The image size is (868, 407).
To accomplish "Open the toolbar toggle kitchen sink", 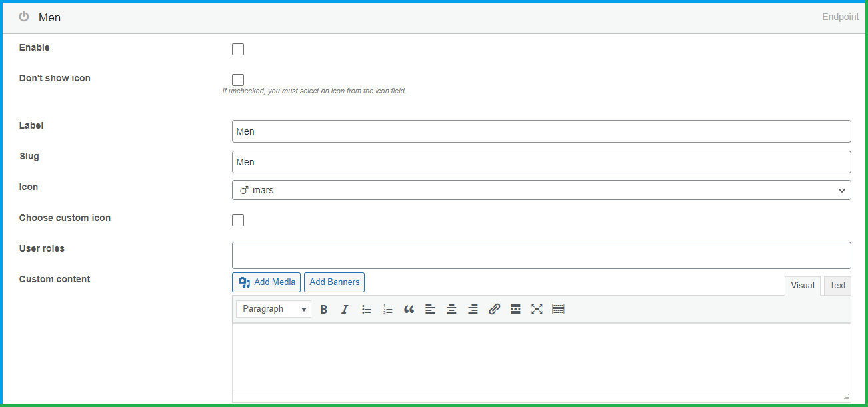I will point(558,309).
